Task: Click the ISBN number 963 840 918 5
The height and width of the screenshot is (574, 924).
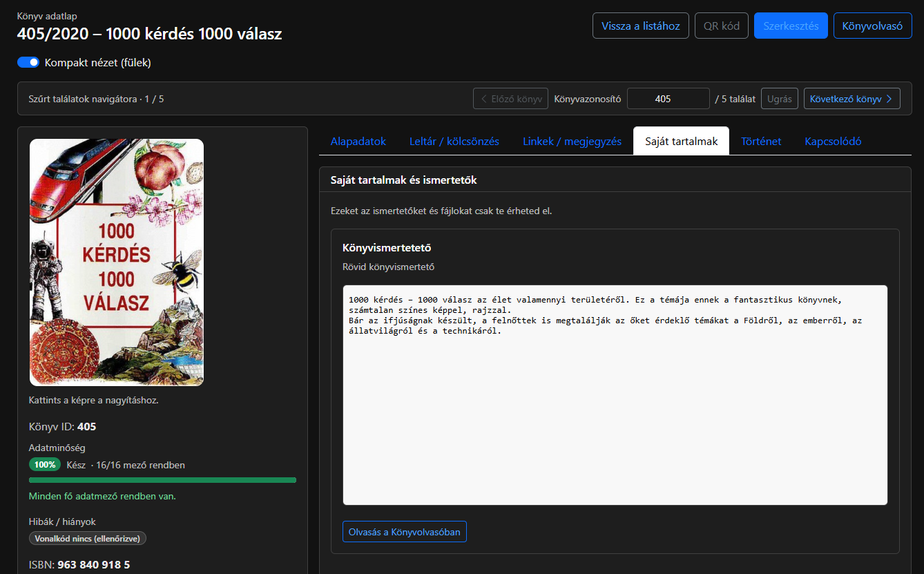Action: coord(94,565)
